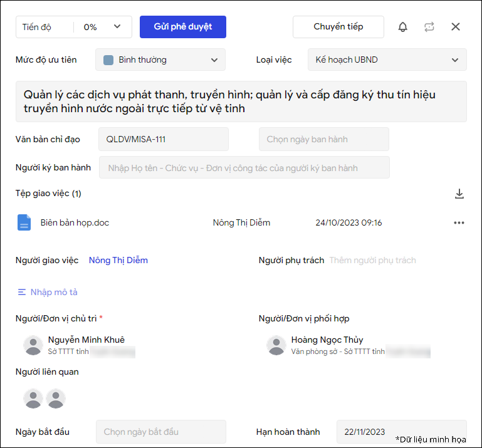Screen dimensions: 482x448
Task: Click second related person avatar
Action: [x=56, y=399]
